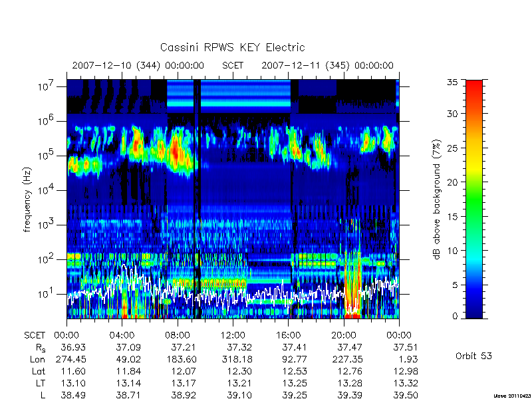Select Lon value 1.93
The width and height of the screenshot is (532, 399).
point(409,359)
